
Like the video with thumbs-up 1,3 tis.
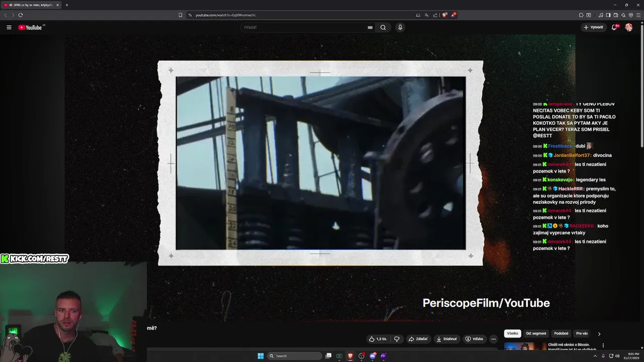(x=377, y=339)
